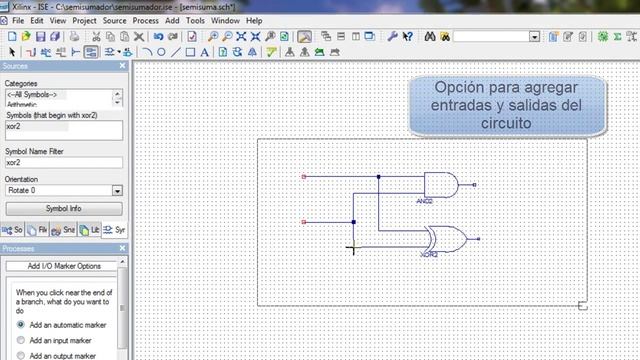Select the Add Symbol tool
Screen dimensions: 640x360
coord(109,52)
